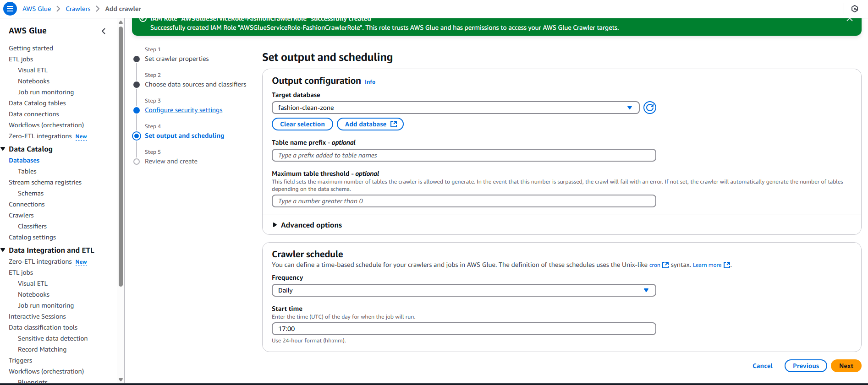Screen dimensions: 868x385
Task: Open Data Catalog tables sidebar item
Action: click(37, 103)
